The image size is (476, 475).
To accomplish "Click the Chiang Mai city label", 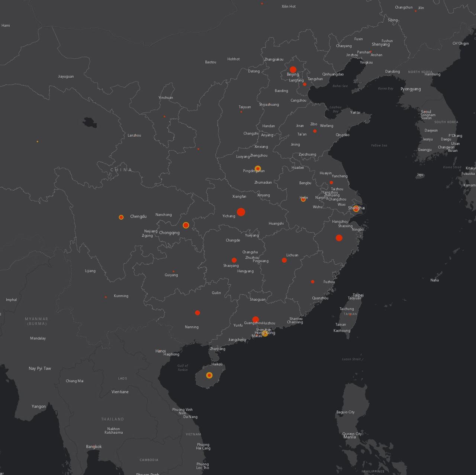I will tap(74, 381).
